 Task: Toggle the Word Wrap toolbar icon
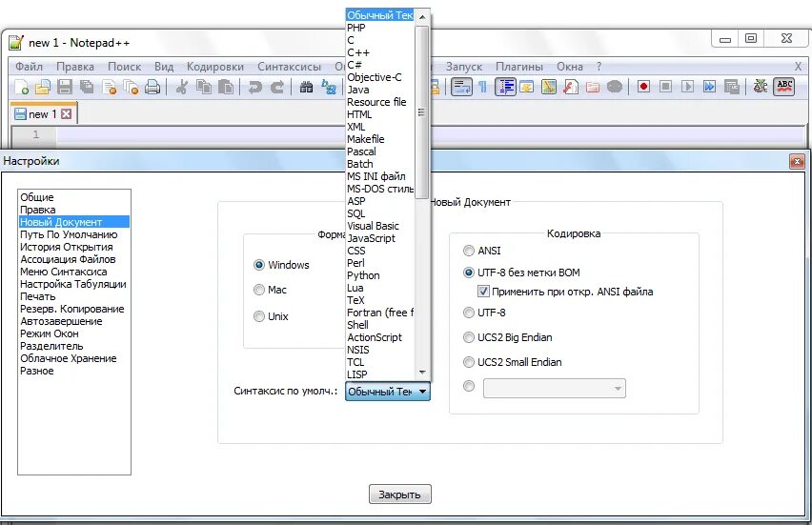tap(461, 87)
